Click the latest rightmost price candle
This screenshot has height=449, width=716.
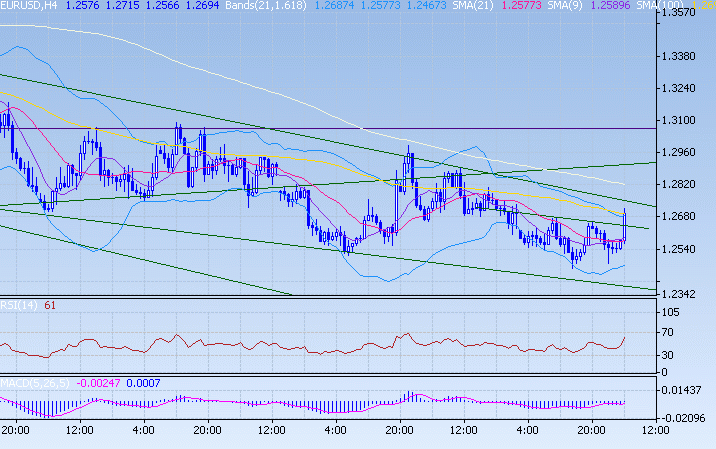(624, 227)
